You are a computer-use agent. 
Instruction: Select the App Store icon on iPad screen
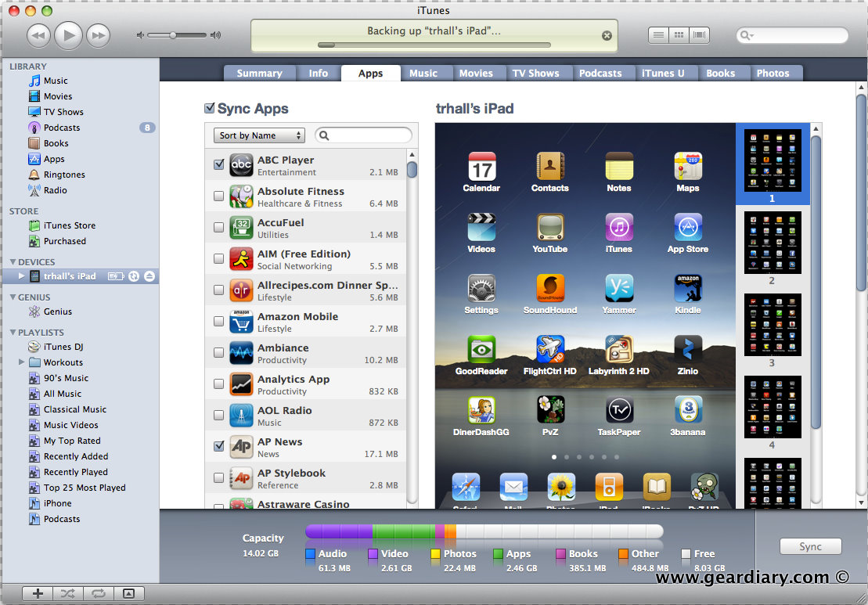point(688,227)
